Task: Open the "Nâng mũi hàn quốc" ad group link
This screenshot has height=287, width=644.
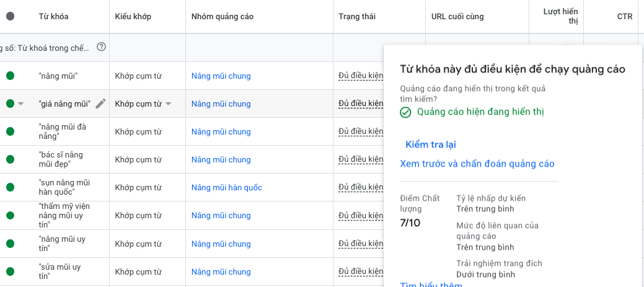Action: [226, 188]
